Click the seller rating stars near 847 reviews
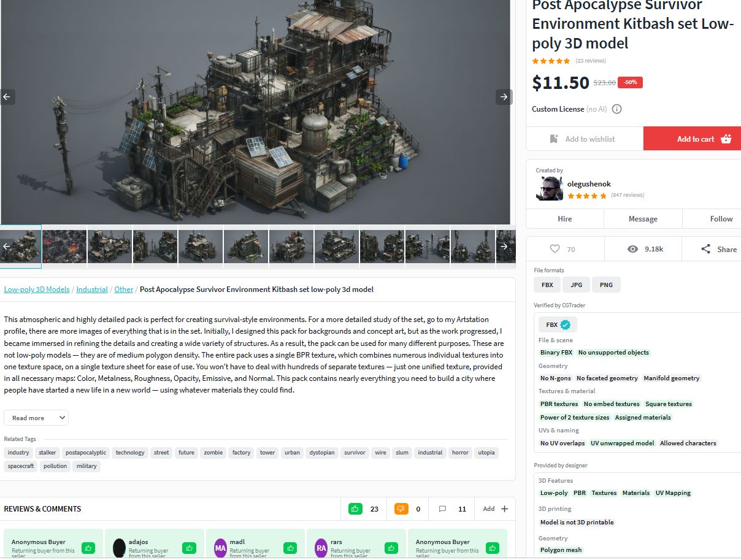The height and width of the screenshot is (560, 741). 587,196
